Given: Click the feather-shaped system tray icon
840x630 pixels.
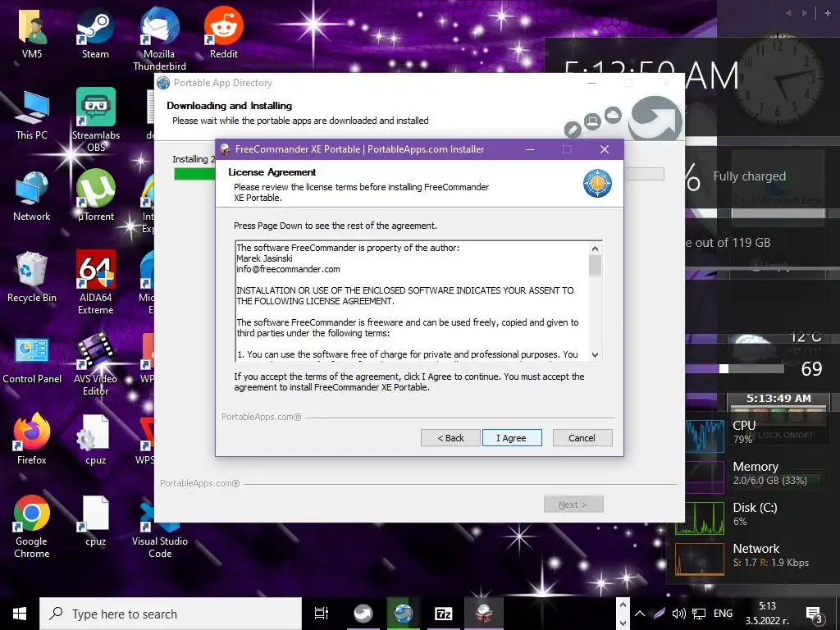Looking at the screenshot, I should pyautogui.click(x=659, y=614).
